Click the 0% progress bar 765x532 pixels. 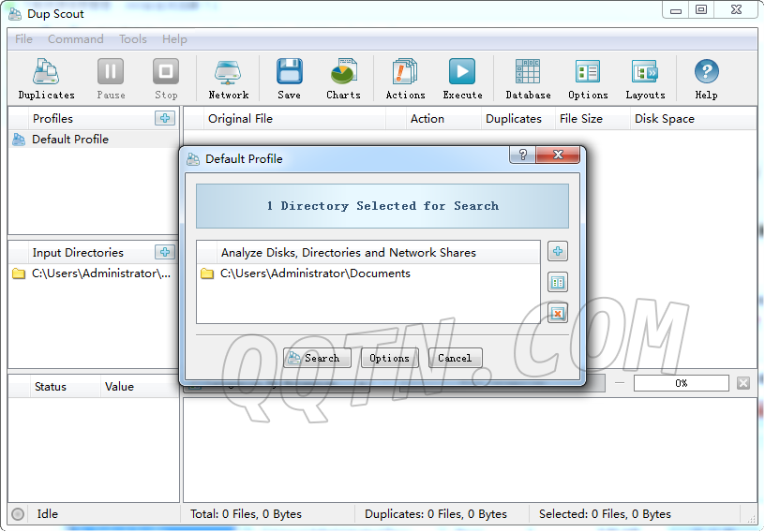[x=681, y=383]
